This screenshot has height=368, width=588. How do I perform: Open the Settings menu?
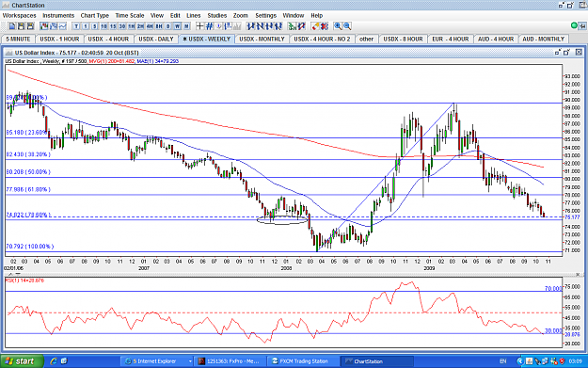265,15
